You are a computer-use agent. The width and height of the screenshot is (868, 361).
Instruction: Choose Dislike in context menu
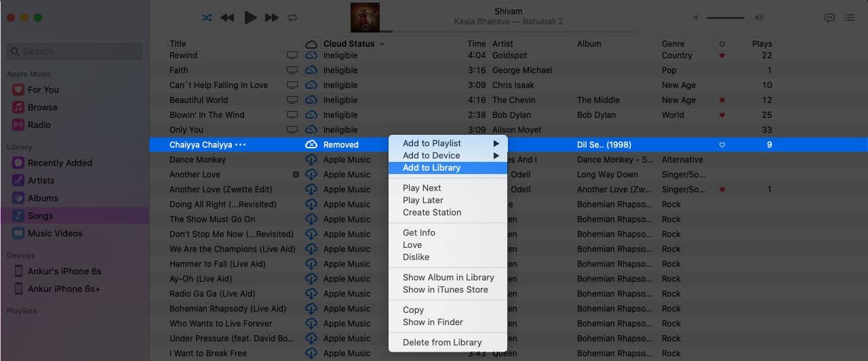click(448, 257)
